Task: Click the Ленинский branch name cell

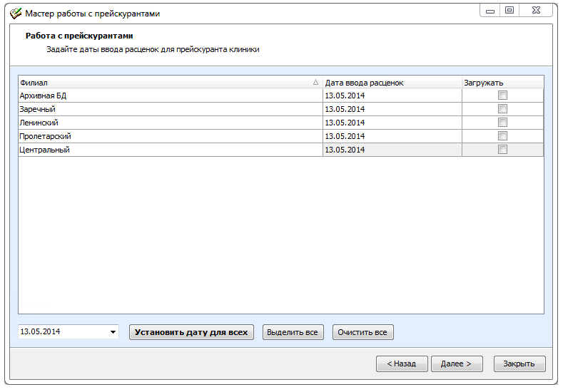Action: pos(170,123)
